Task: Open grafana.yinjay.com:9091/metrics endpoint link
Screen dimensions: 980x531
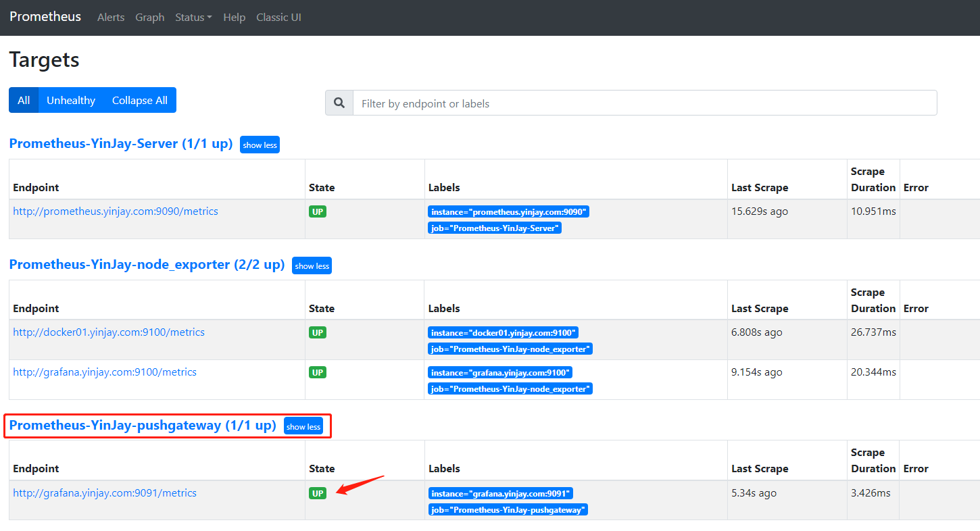Action: [x=105, y=492]
